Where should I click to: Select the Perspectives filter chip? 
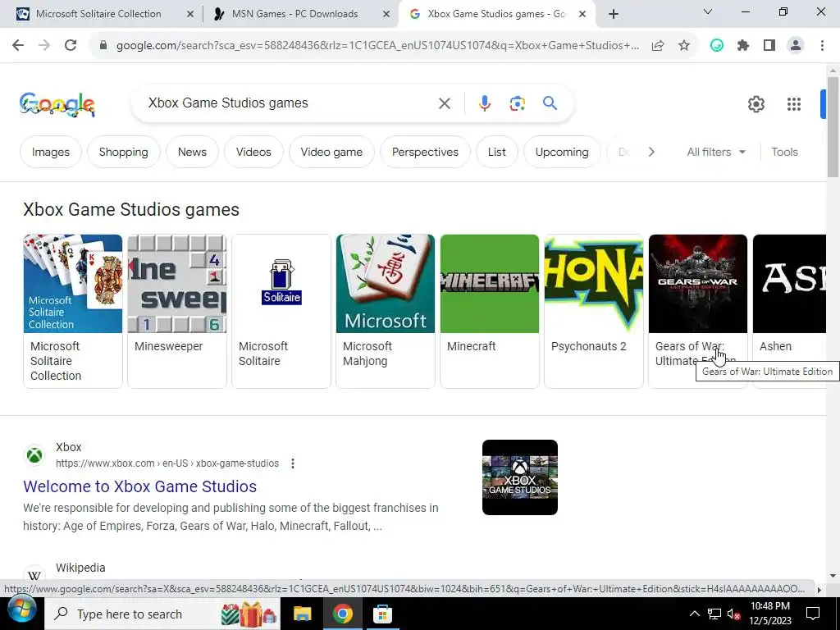pos(426,152)
